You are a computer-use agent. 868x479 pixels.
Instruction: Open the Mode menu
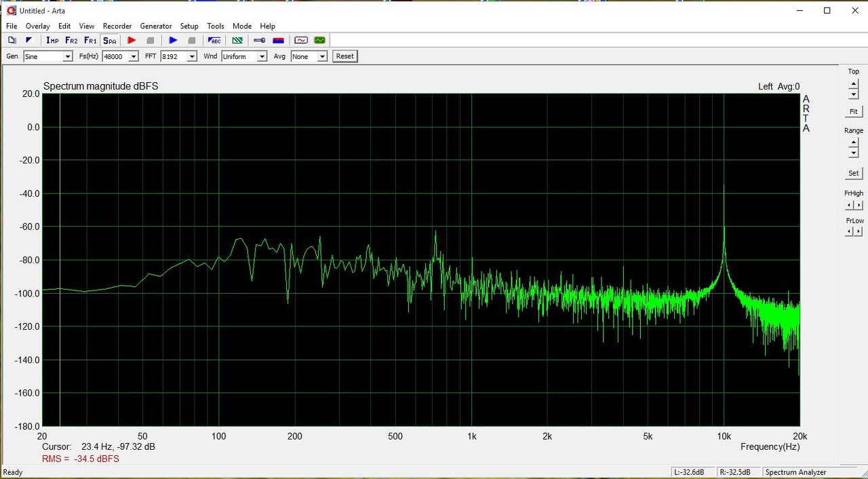point(242,26)
